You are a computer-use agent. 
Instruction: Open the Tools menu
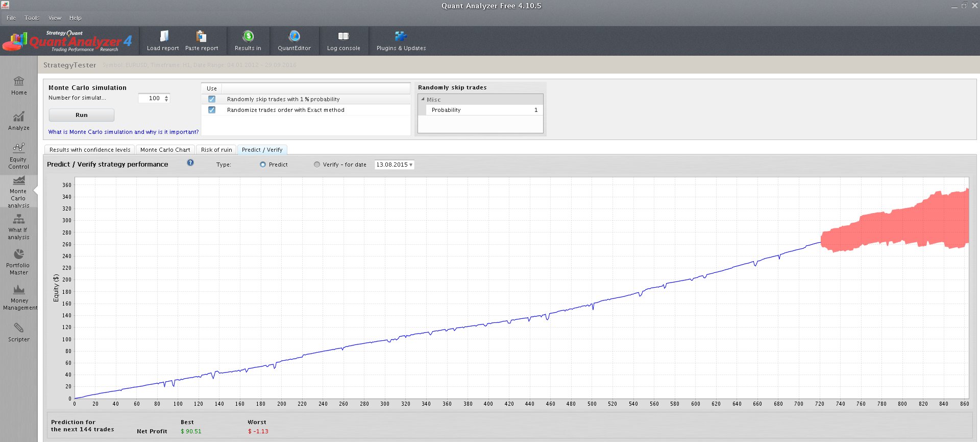[x=32, y=18]
